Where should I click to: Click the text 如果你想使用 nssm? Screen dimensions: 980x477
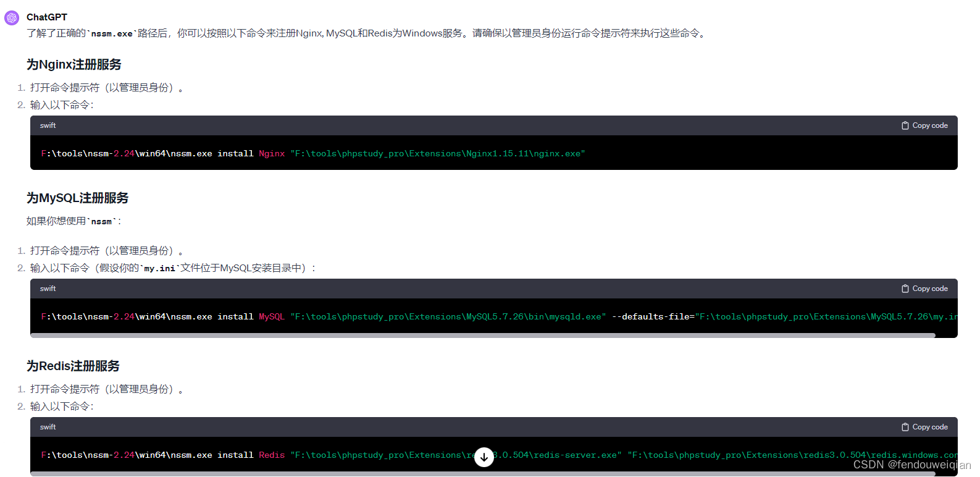(x=74, y=221)
